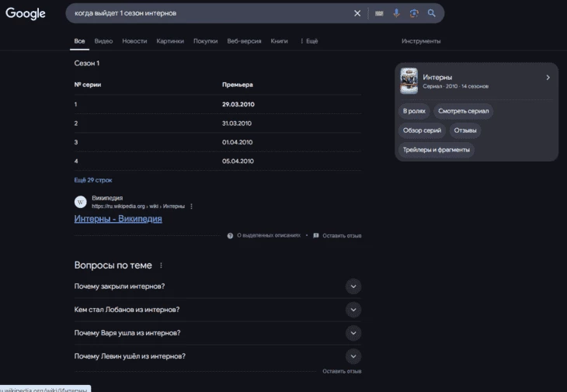This screenshot has height=392, width=567.
Task: Expand the table via Ещё 29 строк
Action: pyautogui.click(x=93, y=180)
